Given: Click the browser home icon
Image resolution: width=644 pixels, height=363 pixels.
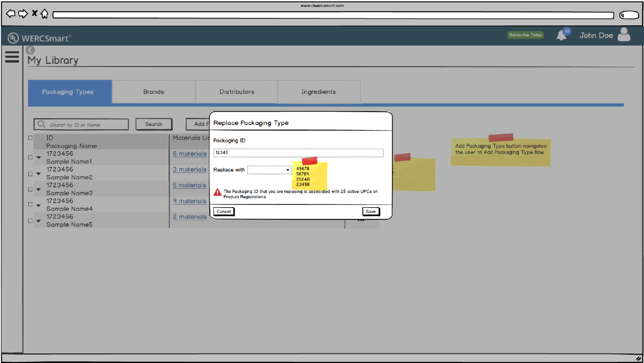Looking at the screenshot, I should tap(44, 14).
